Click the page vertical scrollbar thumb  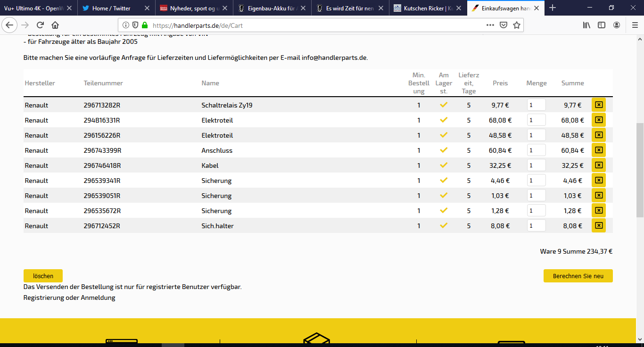(x=640, y=170)
